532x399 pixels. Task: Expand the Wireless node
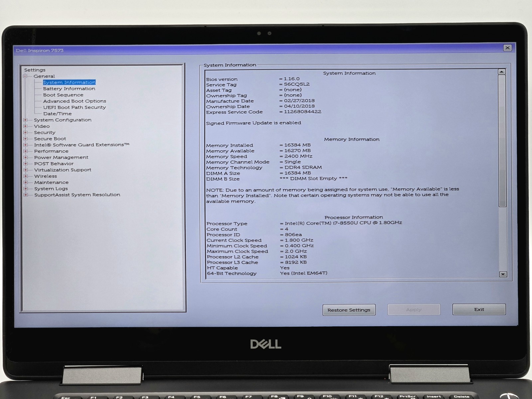tap(25, 176)
